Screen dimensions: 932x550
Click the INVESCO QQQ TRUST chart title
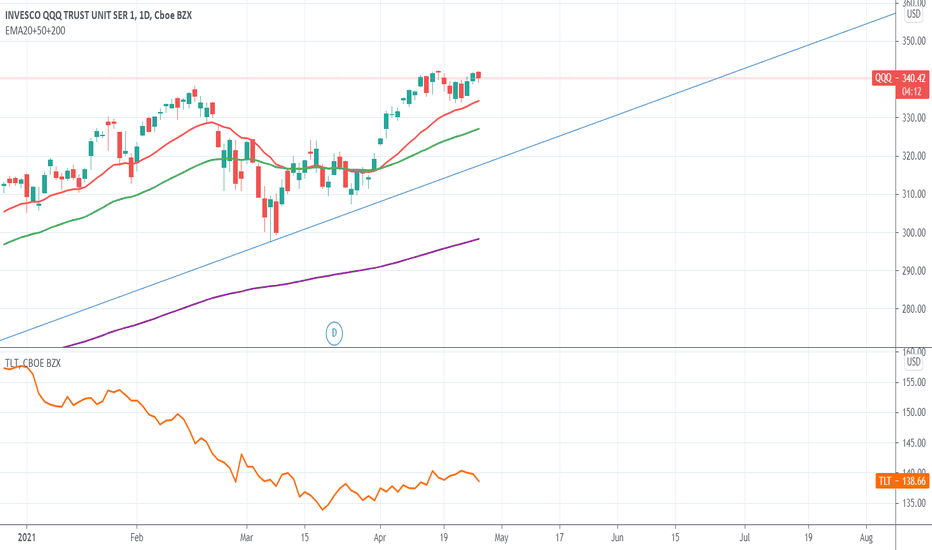(98, 15)
